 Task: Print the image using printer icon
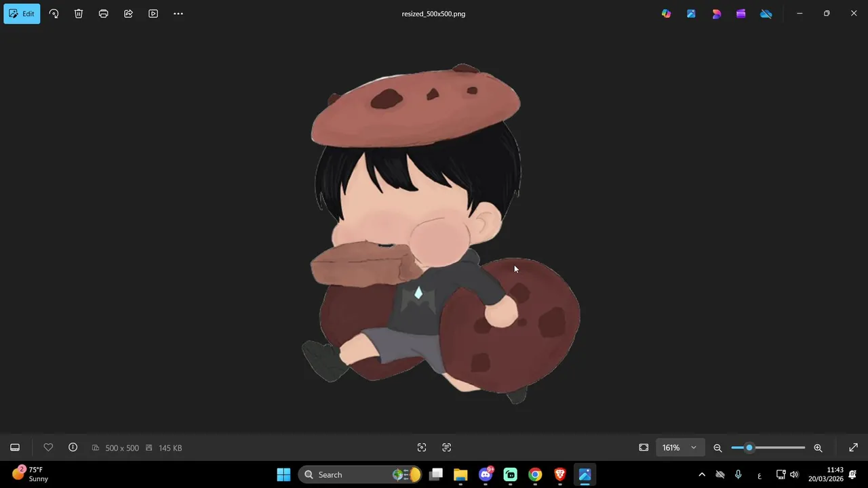[103, 14]
